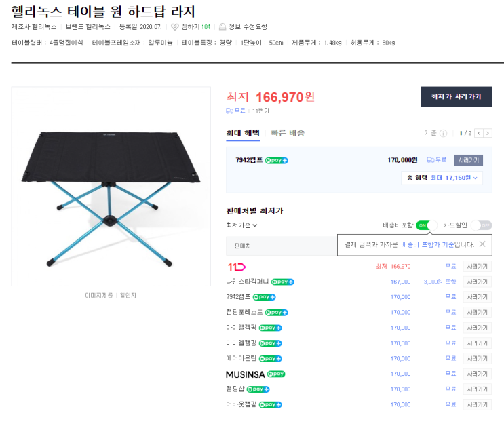
Task: Click the Helinox table product image
Action: pos(111,187)
